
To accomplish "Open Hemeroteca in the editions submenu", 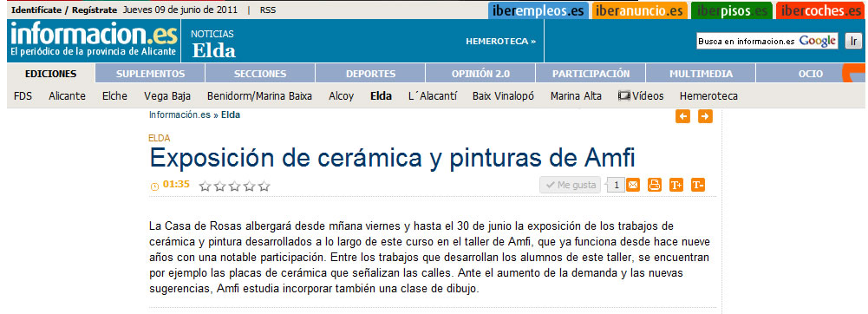I will coord(708,95).
